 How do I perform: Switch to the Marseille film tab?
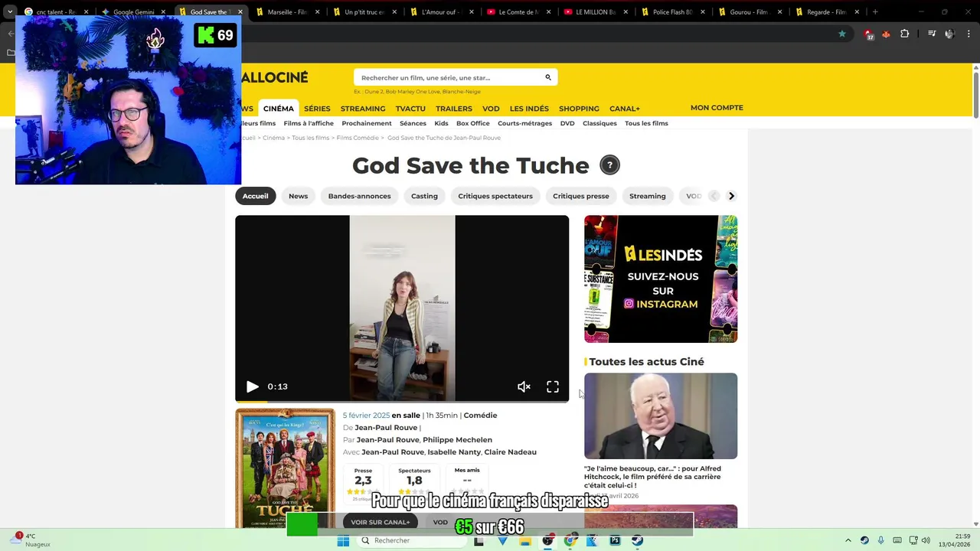coord(287,12)
